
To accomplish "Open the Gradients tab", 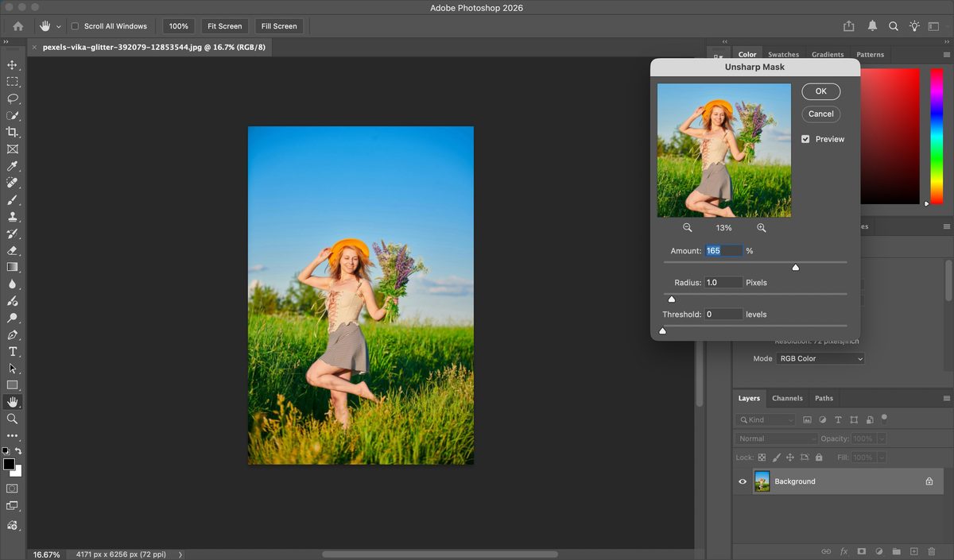I will tap(828, 55).
